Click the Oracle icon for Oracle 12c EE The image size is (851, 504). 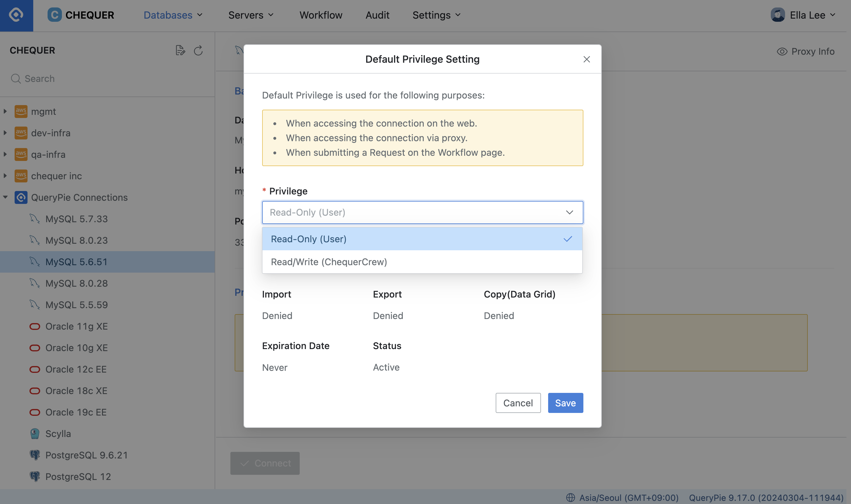(35, 369)
